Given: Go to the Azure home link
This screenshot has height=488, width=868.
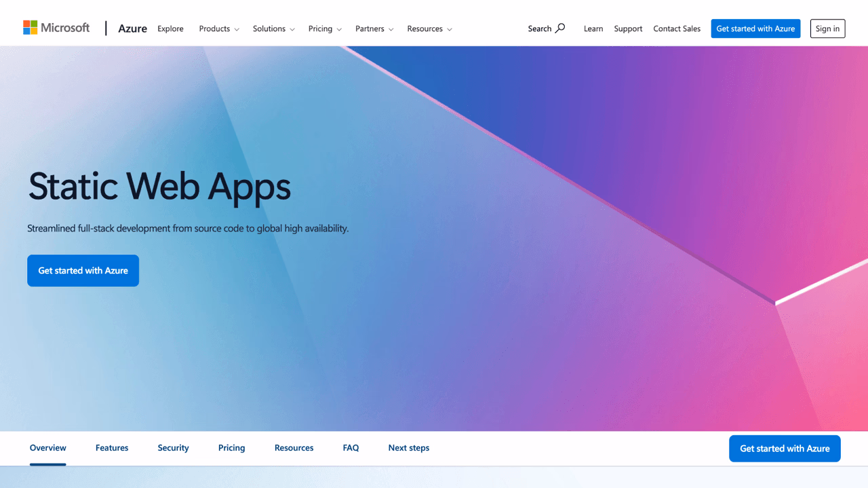Looking at the screenshot, I should [x=133, y=29].
